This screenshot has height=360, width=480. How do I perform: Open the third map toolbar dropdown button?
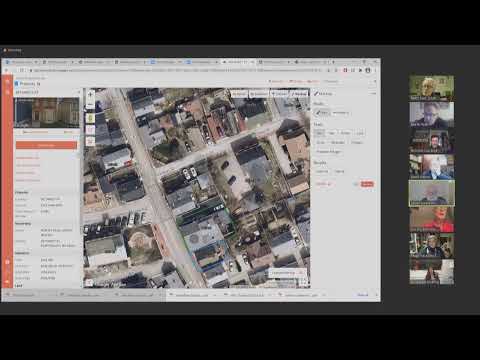coord(279,94)
